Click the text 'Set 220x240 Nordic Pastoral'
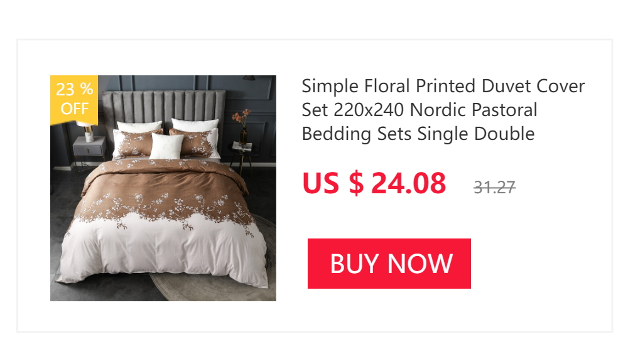The image size is (628, 364). coord(420,110)
